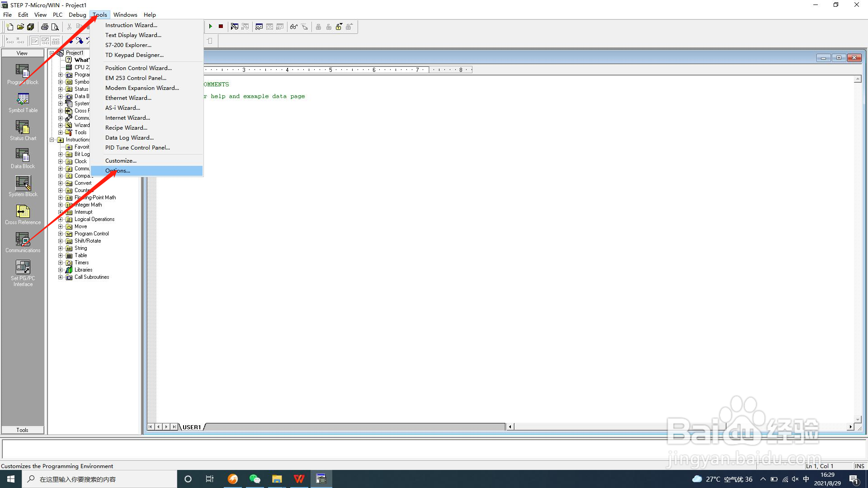Open Task View on the taskbar

(210, 479)
